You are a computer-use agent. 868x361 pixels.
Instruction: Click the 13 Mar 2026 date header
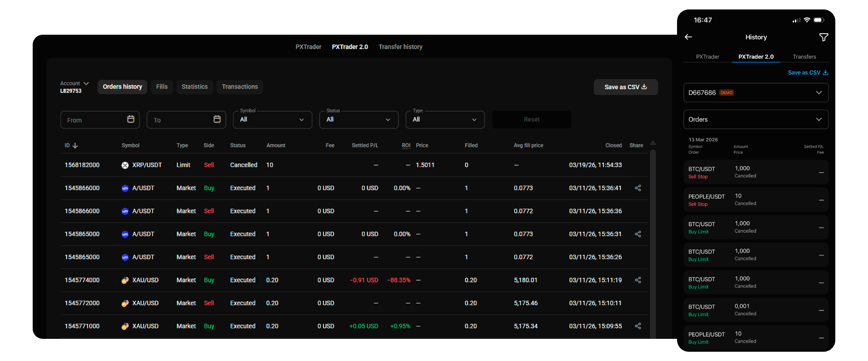coord(703,140)
